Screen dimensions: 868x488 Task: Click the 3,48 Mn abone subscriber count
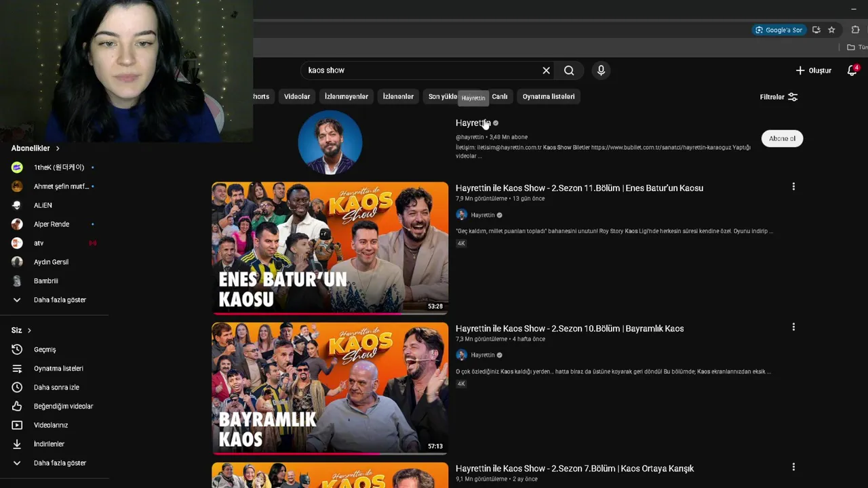coord(509,138)
